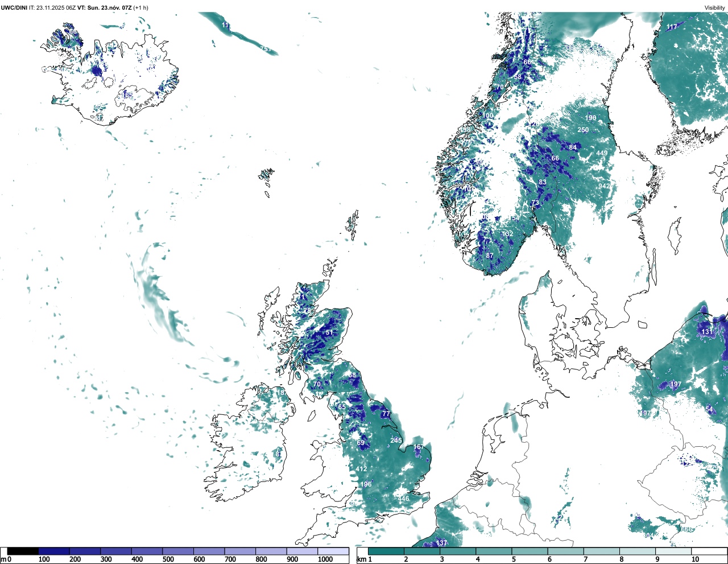
Task: Click the 751 value north of Iceland
Action: coord(265,49)
